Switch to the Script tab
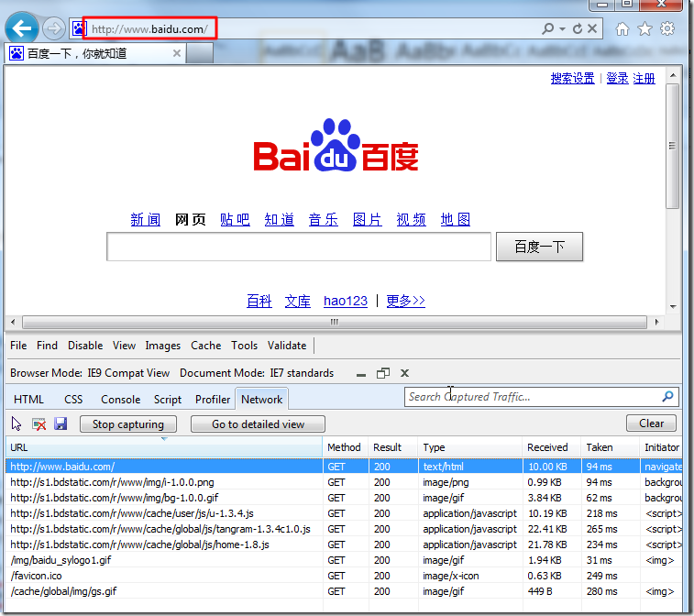 (x=167, y=400)
